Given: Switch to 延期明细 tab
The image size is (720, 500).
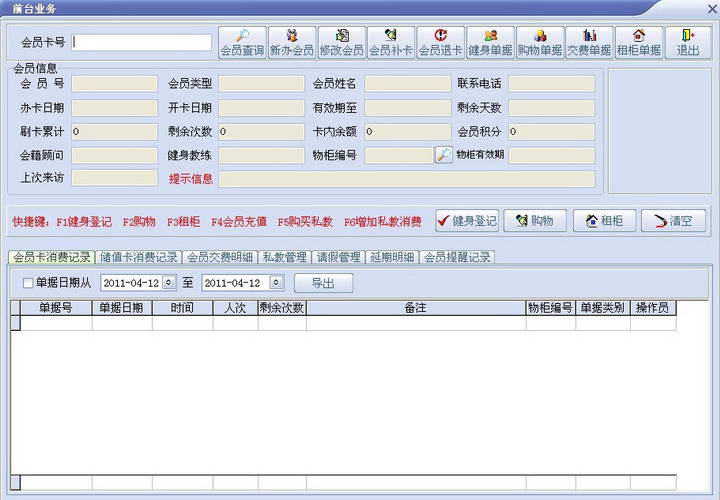Looking at the screenshot, I should 393,257.
